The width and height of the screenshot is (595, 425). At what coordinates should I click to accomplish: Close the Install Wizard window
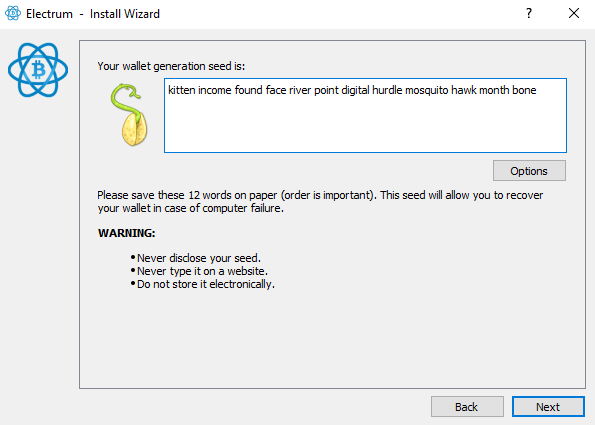(x=574, y=13)
